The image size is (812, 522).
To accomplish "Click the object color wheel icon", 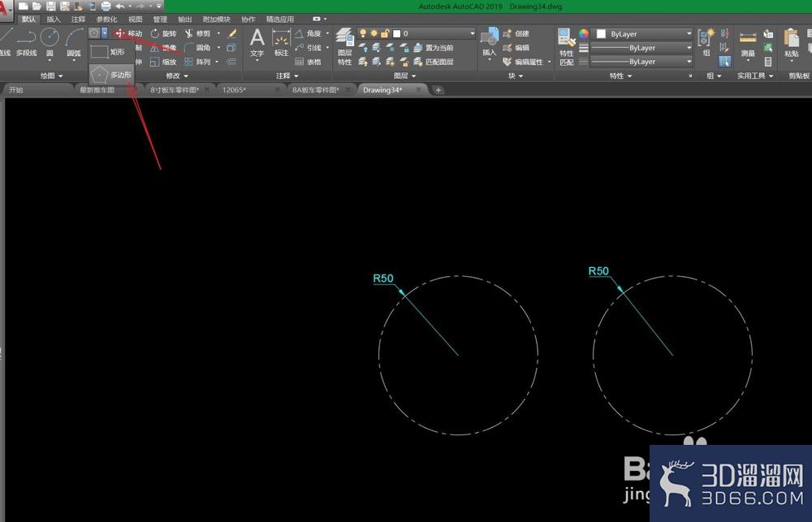I will tap(584, 33).
